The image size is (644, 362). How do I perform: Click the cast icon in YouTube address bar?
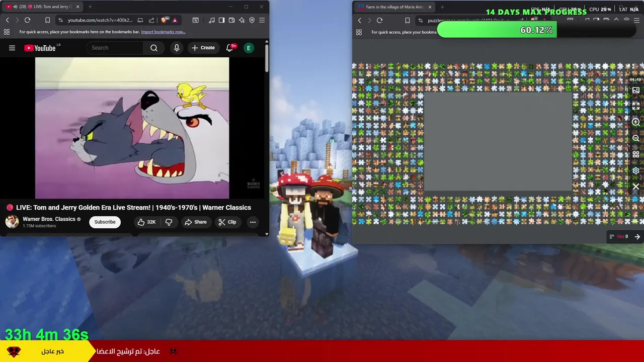140,20
